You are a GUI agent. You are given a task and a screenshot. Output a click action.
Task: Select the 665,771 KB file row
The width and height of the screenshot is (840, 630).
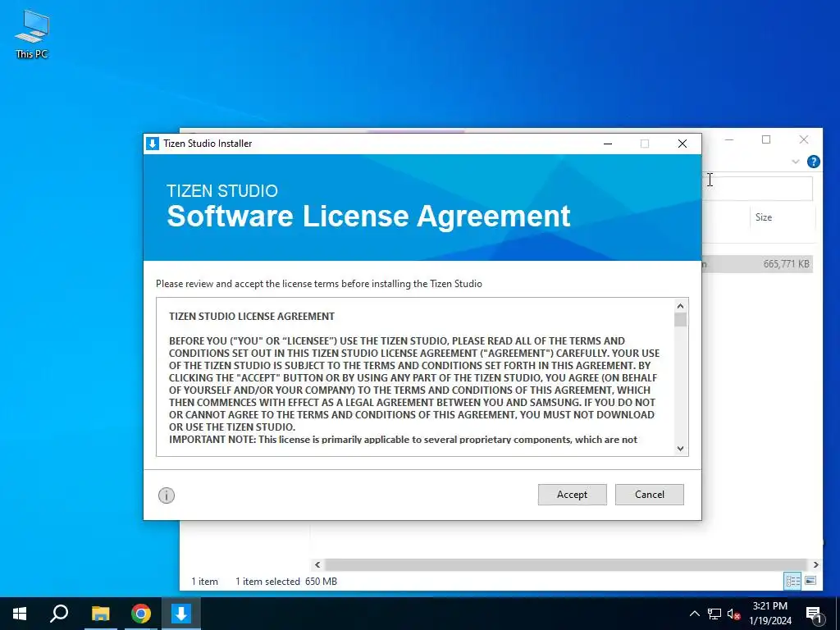(x=757, y=264)
